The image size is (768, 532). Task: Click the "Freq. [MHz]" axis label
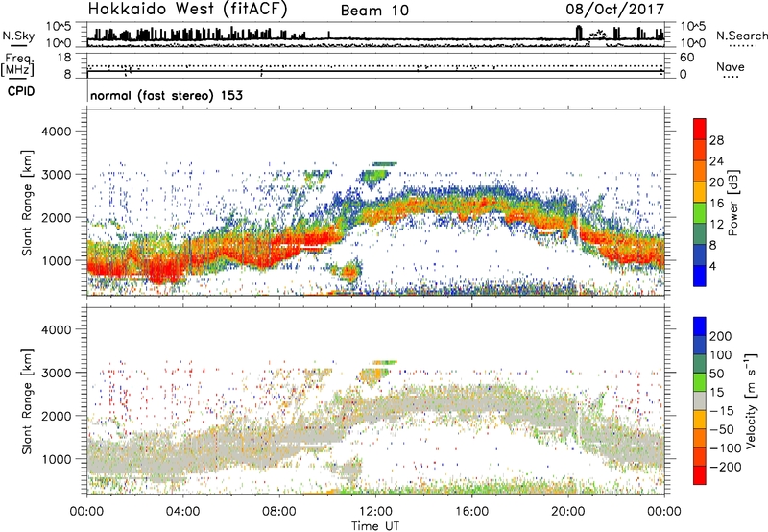point(17,64)
